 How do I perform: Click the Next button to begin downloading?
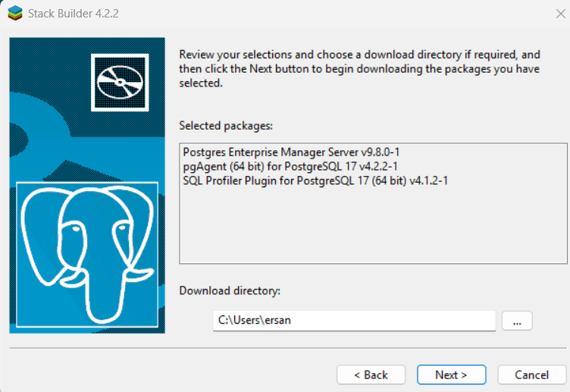(451, 375)
